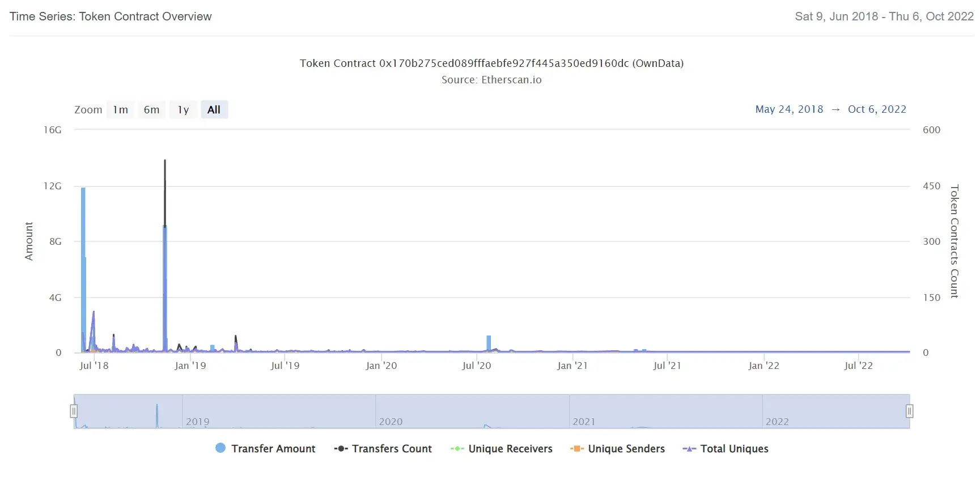Click the green Unique Receivers legend diamond
This screenshot has height=480, width=980.
click(x=457, y=448)
